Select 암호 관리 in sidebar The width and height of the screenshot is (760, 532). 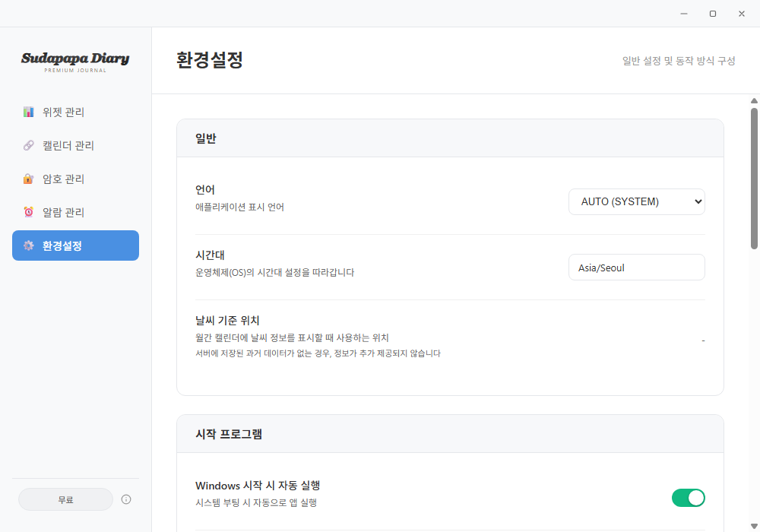tap(75, 179)
